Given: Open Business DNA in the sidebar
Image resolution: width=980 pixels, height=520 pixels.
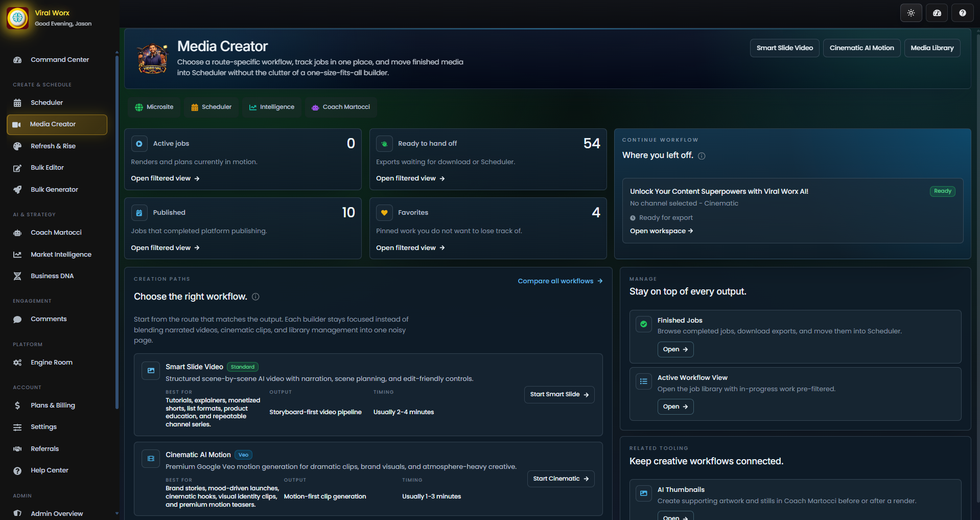Looking at the screenshot, I should pos(57,276).
